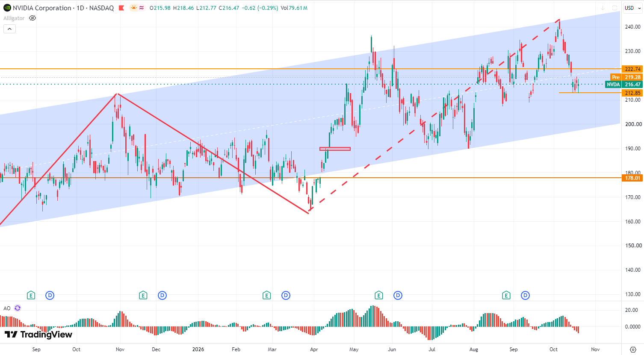Screen dimensions: 644x355
Task: Click the NVIDIA Corporation symbol title
Action: (x=42, y=8)
